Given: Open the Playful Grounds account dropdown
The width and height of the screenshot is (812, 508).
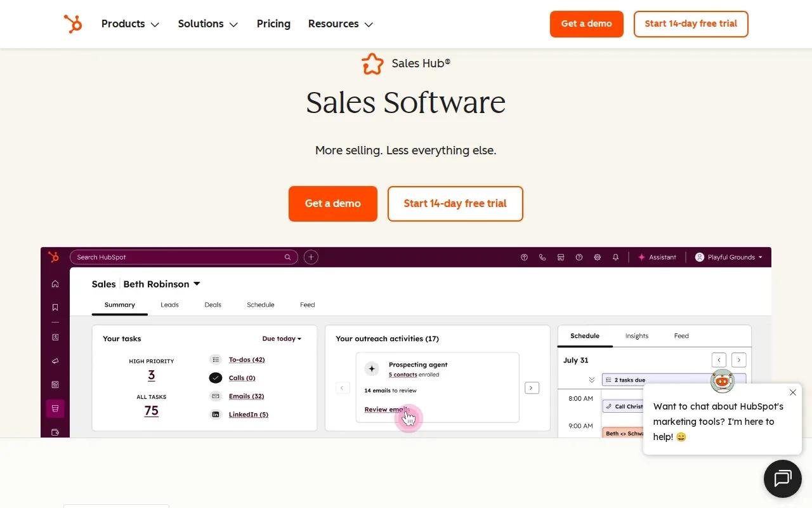Looking at the screenshot, I should [729, 257].
